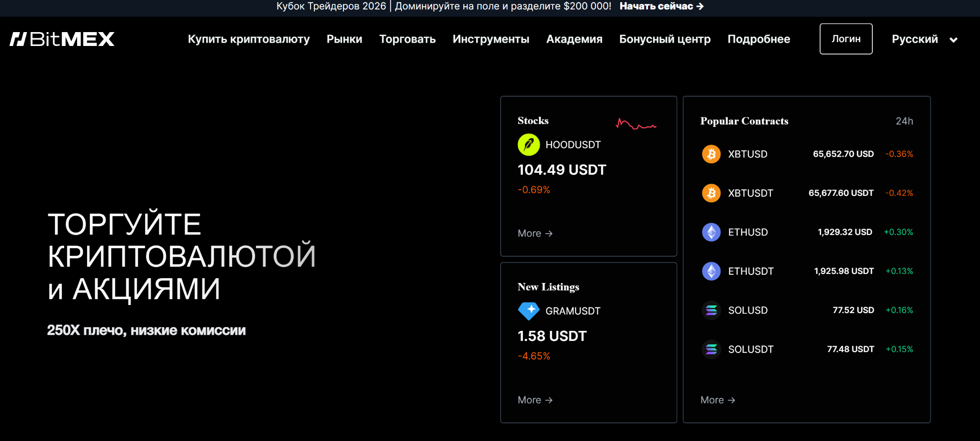
Task: Click the GRAMUSDT blue diamond icon
Action: pos(529,311)
